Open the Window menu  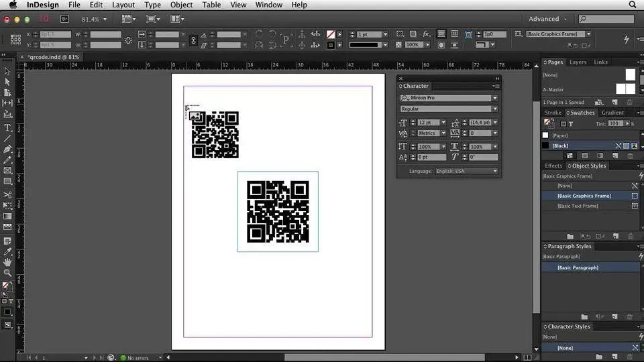[x=268, y=5]
